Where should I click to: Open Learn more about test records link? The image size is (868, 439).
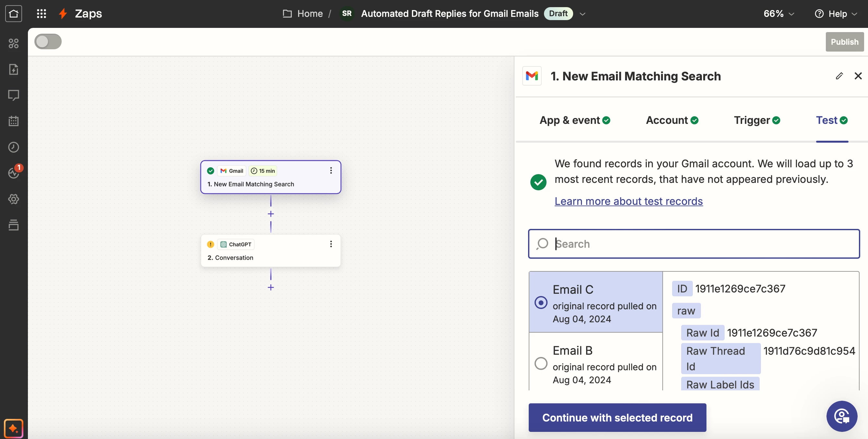point(628,201)
